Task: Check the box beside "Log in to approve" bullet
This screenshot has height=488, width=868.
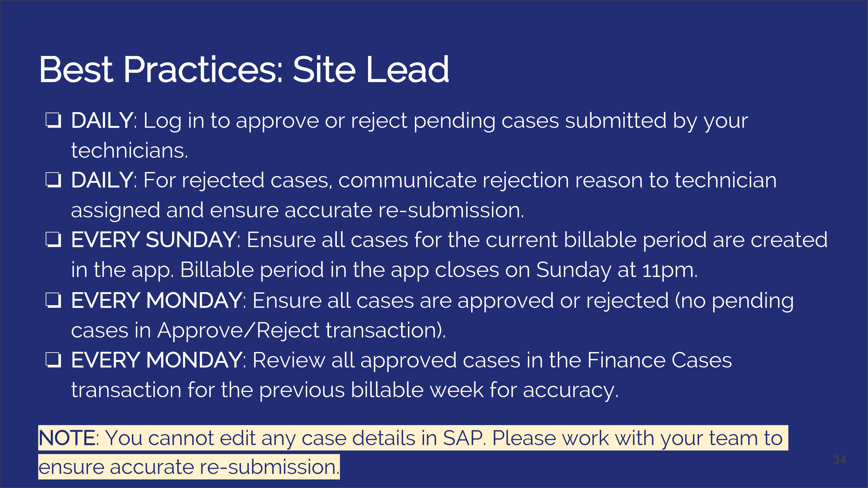Action: [x=53, y=121]
